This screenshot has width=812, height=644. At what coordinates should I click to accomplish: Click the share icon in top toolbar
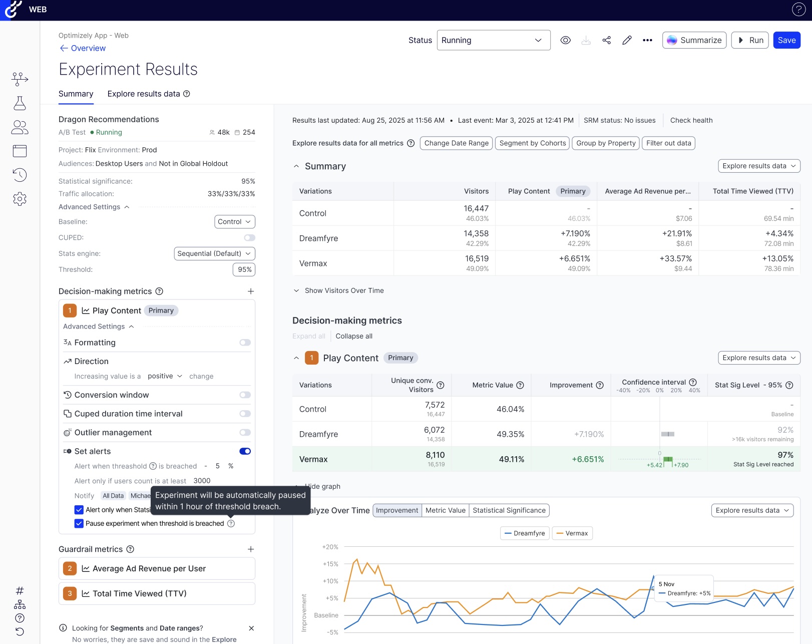coord(606,40)
